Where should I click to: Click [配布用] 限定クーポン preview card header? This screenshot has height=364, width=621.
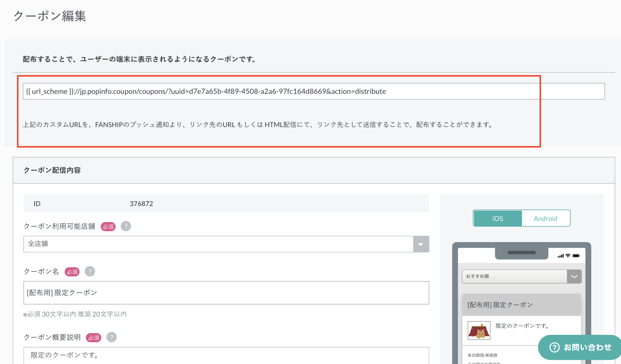pyautogui.click(x=521, y=305)
